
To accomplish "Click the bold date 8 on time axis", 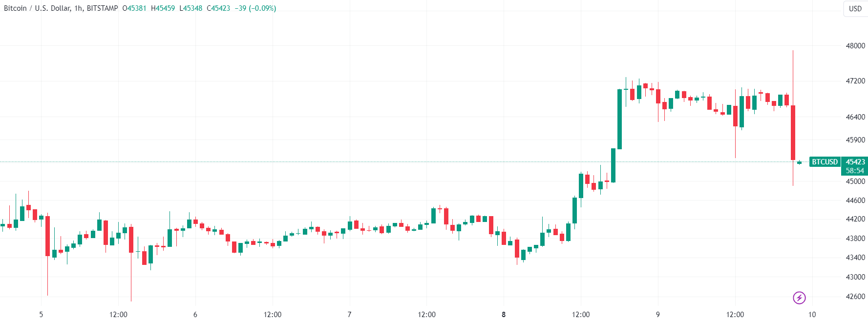I will tap(504, 315).
